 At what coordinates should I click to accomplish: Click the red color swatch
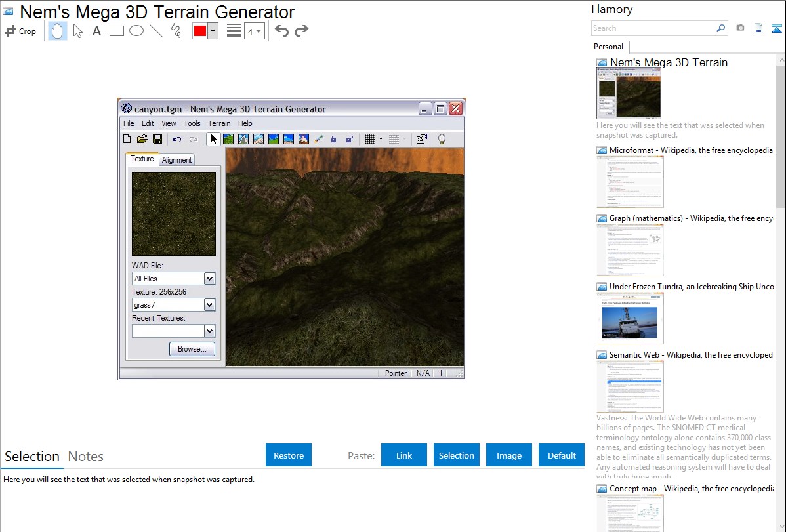click(200, 31)
